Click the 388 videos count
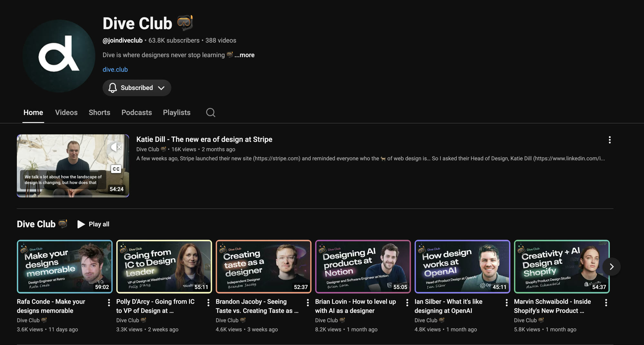 [x=221, y=41]
